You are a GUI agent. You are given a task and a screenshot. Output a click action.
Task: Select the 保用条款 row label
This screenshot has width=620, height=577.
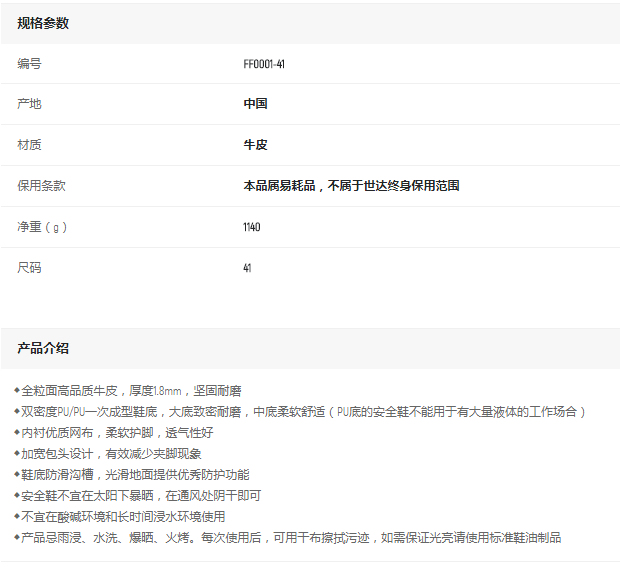pos(41,186)
